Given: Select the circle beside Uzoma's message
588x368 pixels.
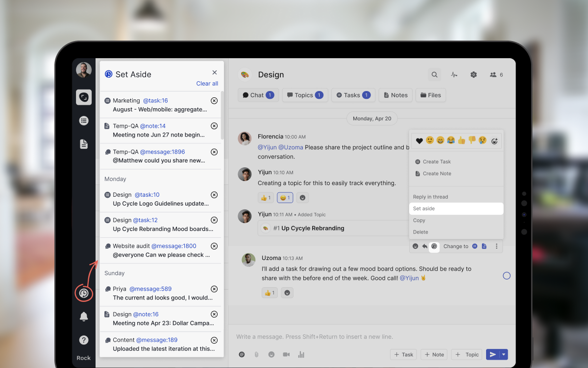Looking at the screenshot, I should pos(507,276).
